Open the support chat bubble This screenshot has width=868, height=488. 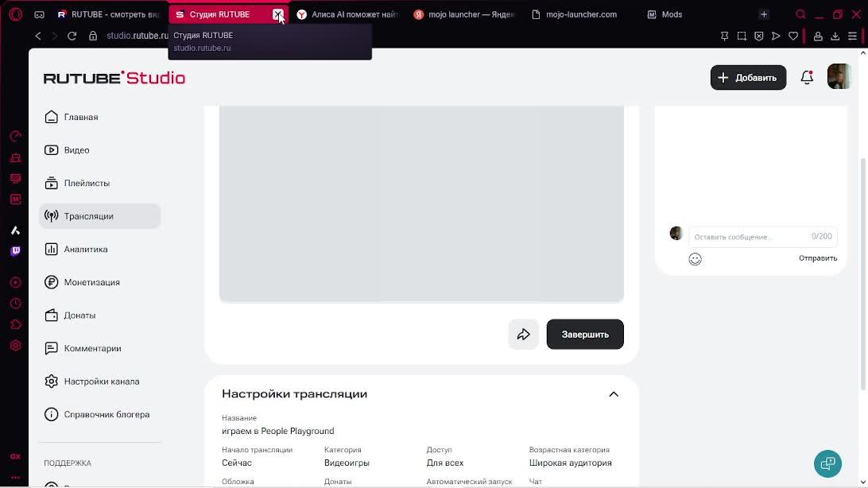point(827,463)
